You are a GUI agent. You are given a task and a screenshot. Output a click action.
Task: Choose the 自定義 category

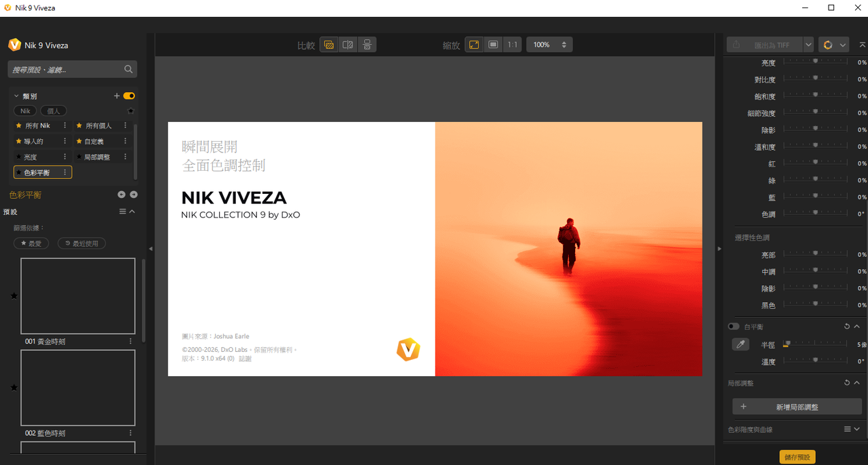[x=94, y=141]
